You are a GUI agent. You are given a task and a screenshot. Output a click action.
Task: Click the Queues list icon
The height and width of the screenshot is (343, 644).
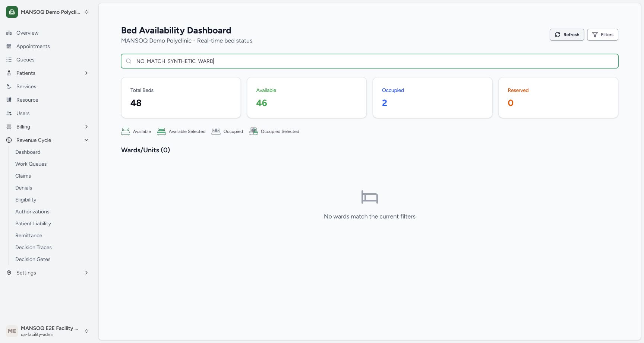(9, 60)
